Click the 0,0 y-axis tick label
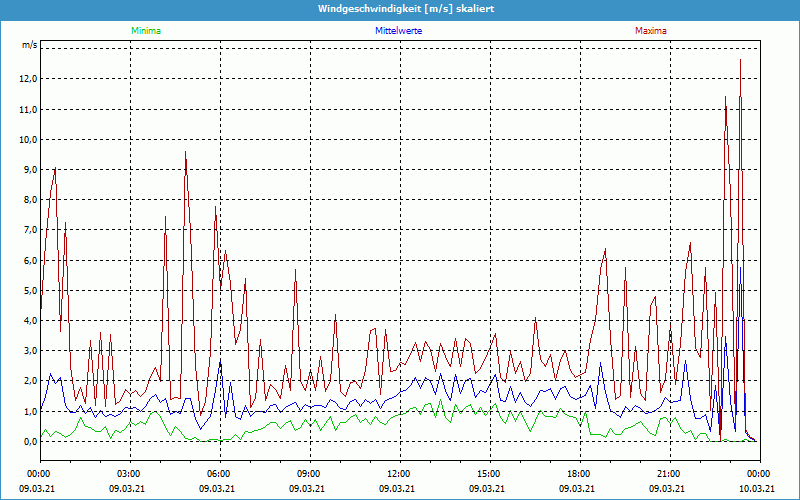This screenshot has height=500, width=800. (30, 441)
